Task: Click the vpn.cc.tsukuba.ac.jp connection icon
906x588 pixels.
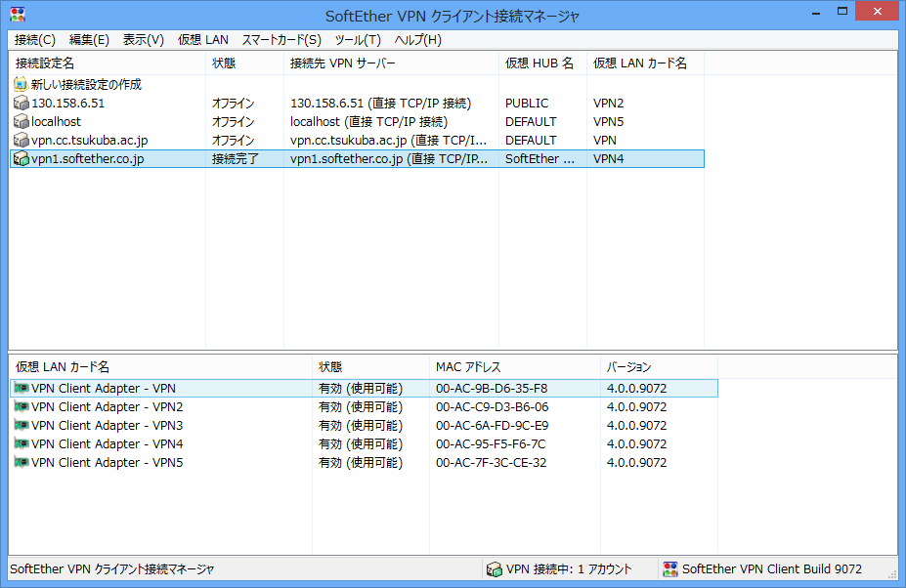Action: coord(21,140)
